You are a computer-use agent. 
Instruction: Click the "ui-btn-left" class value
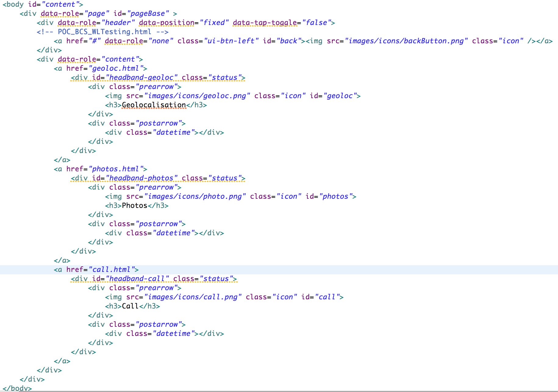[x=231, y=41]
